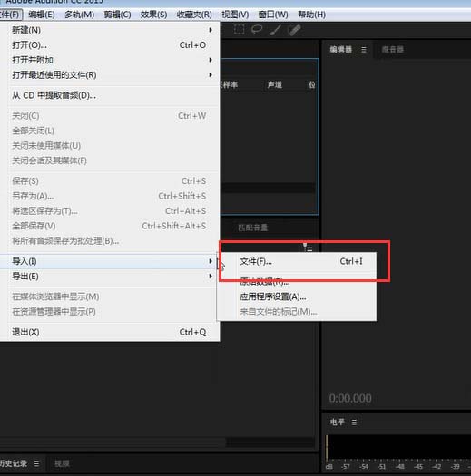This screenshot has height=476, width=471.
Task: Open the 收藏夹(R) menu
Action: point(194,15)
